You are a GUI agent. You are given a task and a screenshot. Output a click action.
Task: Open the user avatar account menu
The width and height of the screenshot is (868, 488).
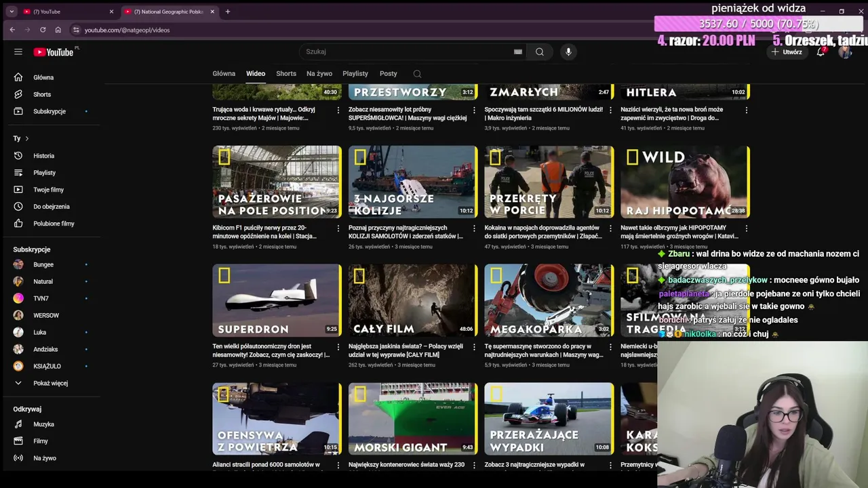tap(845, 52)
